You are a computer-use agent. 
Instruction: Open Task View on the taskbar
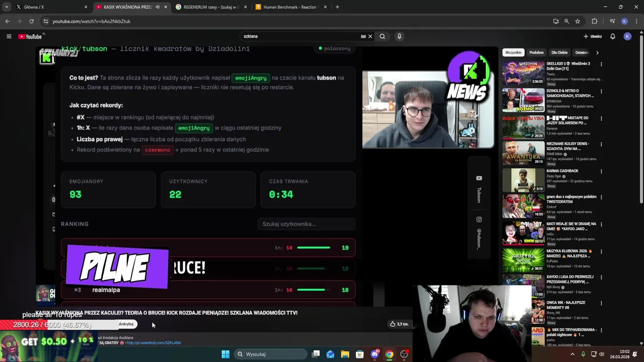pos(316,354)
